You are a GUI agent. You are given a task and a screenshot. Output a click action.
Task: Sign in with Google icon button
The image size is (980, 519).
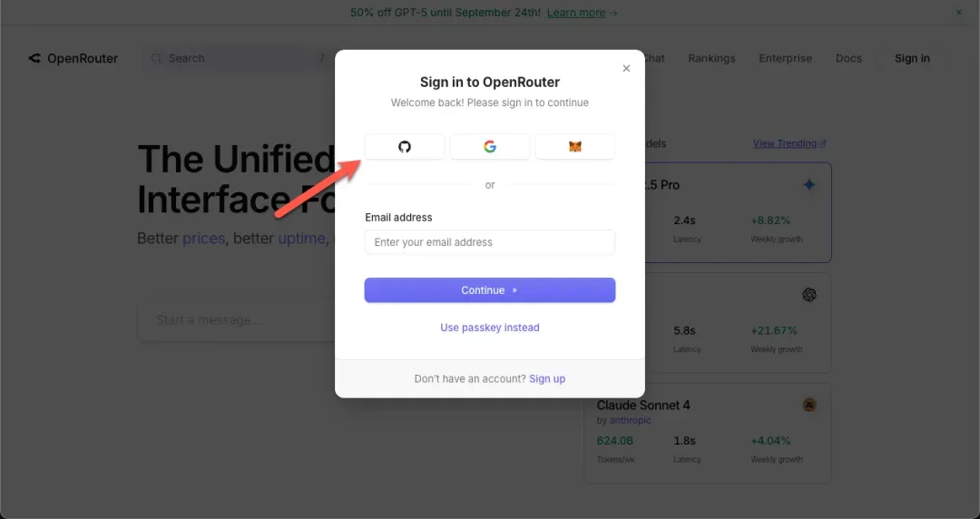point(490,147)
